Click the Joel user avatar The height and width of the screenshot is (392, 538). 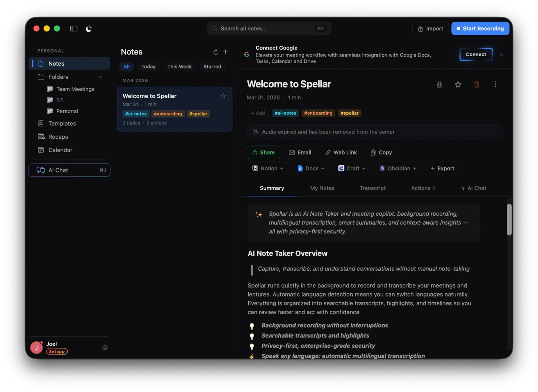click(36, 347)
